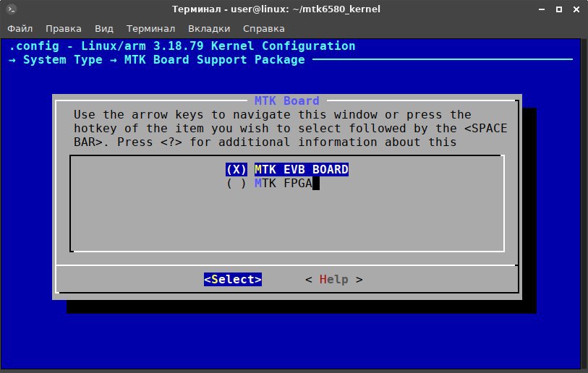Open the Вкладки menu

point(209,29)
